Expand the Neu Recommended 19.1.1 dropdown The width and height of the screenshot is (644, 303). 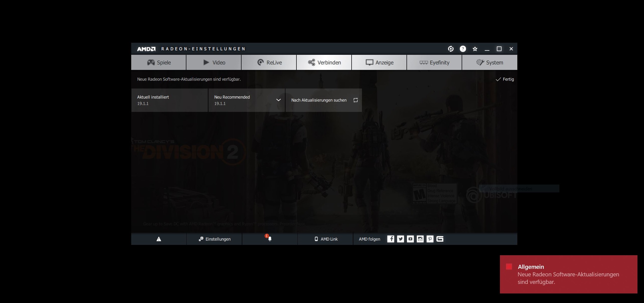278,100
